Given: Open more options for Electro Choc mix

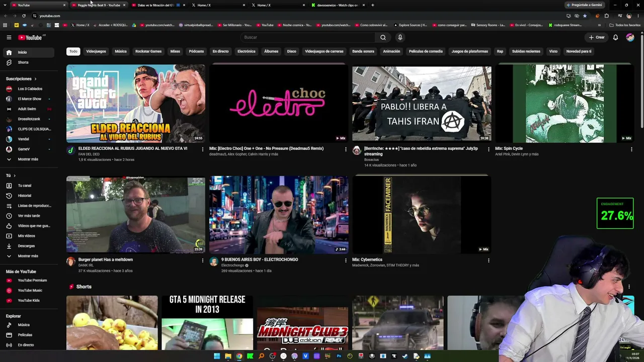Looking at the screenshot, I should pyautogui.click(x=346, y=149).
